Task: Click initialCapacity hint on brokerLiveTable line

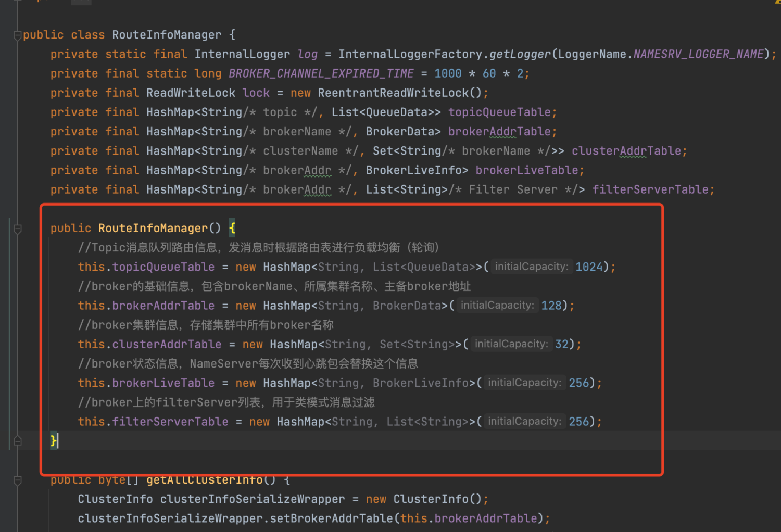Action: point(524,383)
